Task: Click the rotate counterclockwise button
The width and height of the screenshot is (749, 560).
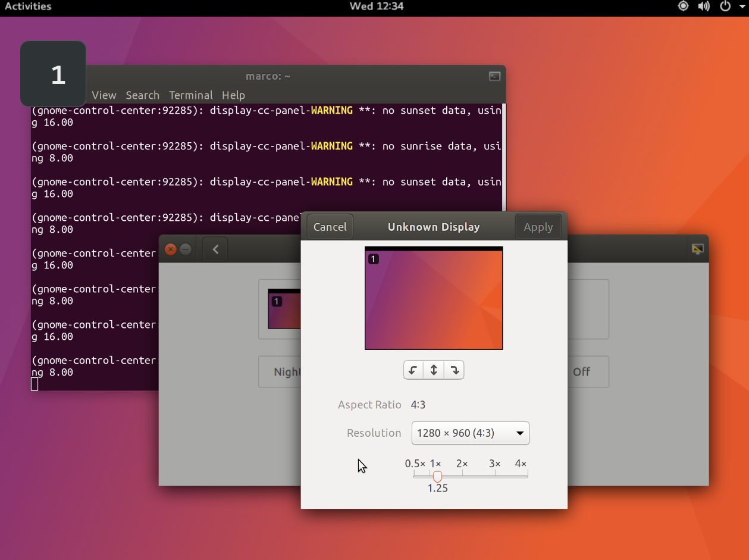Action: click(413, 370)
